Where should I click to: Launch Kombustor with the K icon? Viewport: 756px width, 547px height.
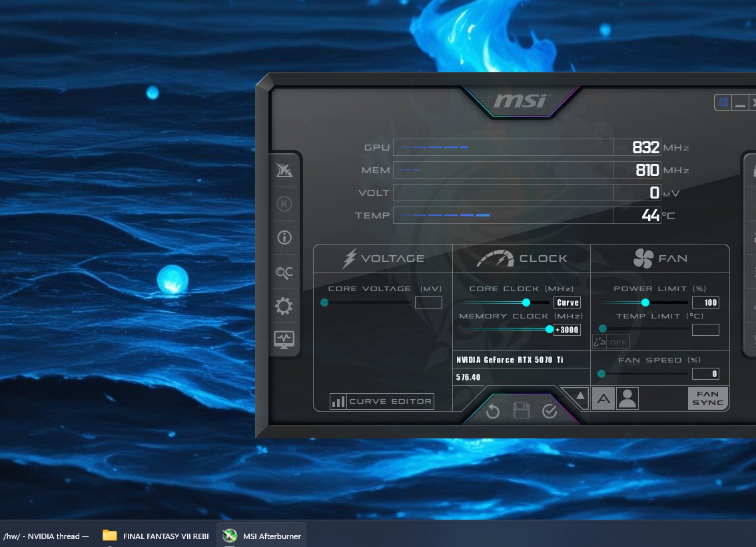pos(284,204)
